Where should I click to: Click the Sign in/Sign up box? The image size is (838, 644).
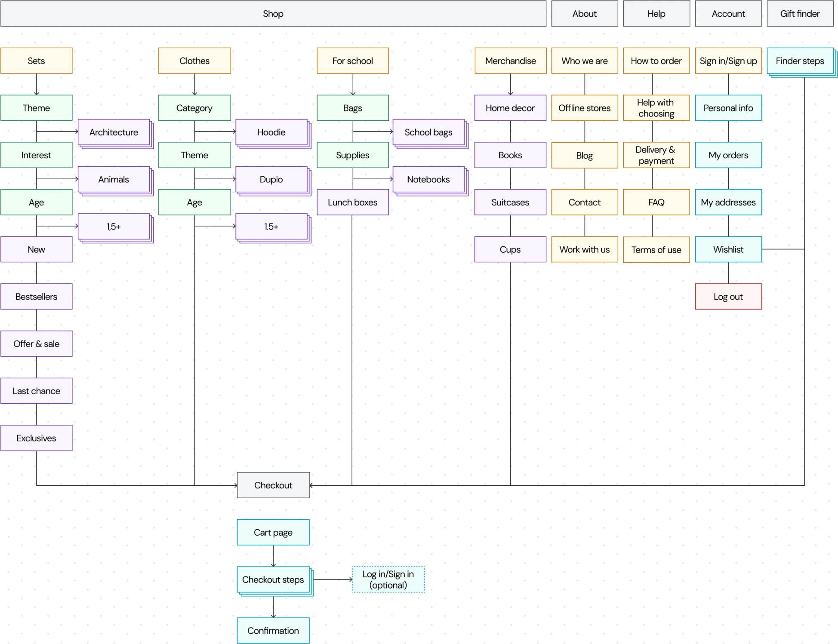click(728, 61)
